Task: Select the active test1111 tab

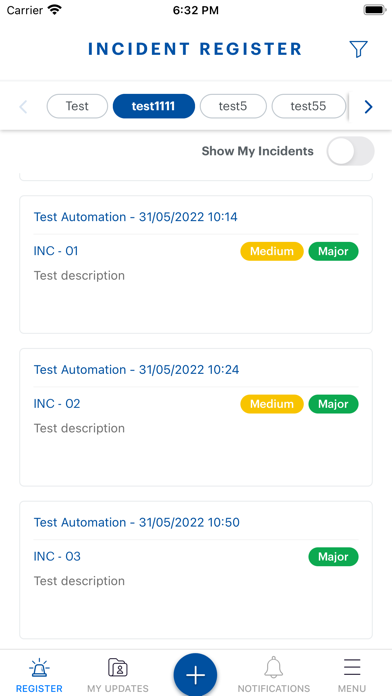Action: click(x=154, y=107)
